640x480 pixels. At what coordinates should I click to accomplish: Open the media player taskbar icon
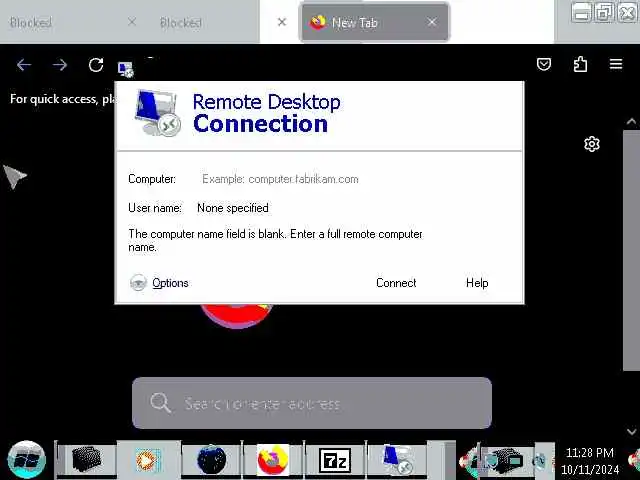point(147,460)
